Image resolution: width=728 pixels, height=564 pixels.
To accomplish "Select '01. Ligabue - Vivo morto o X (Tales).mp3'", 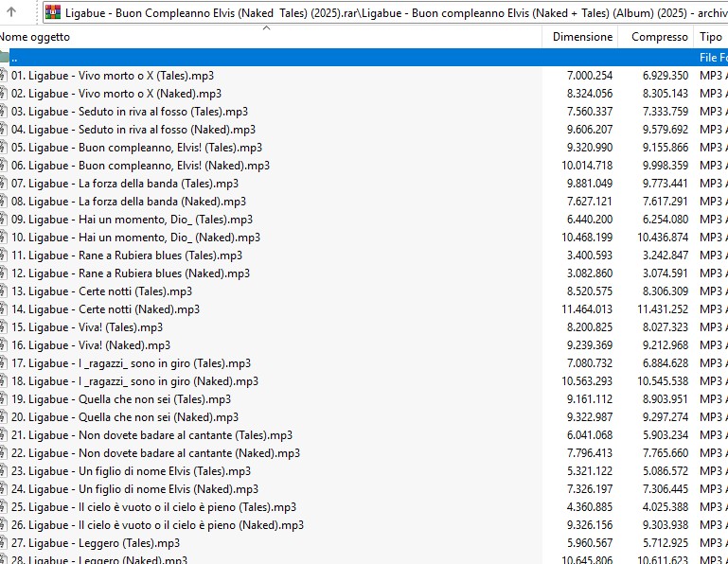I will [x=113, y=76].
